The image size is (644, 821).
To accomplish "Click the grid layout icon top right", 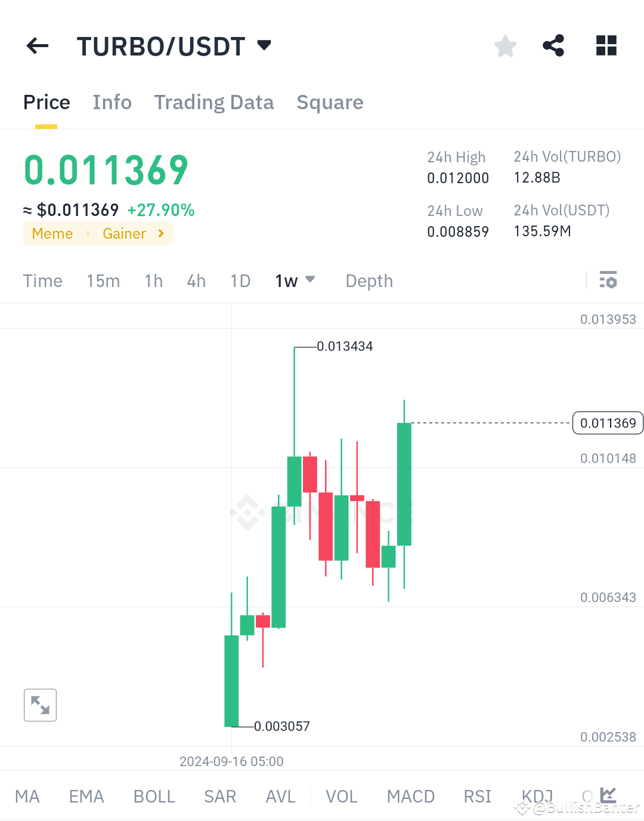I will 606,45.
